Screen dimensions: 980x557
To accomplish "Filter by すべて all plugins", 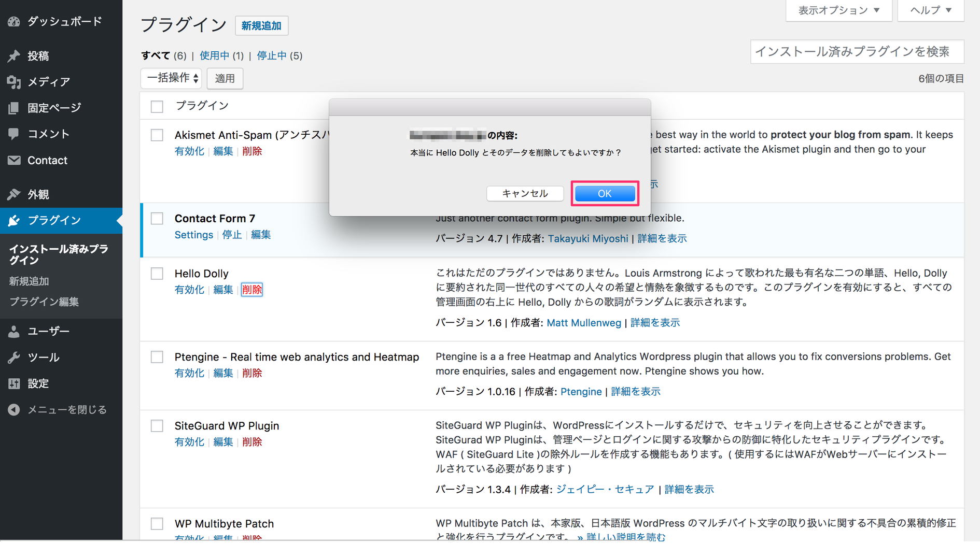I will tap(156, 55).
